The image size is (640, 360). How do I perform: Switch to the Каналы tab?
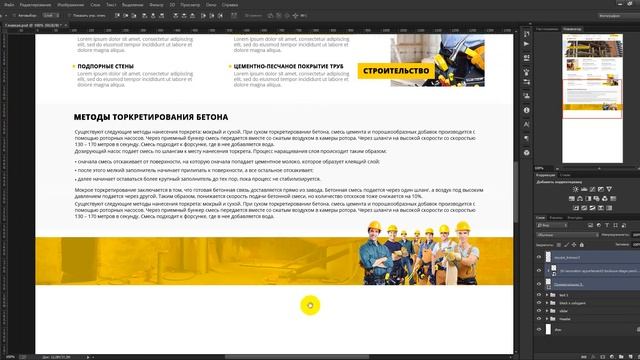click(x=556, y=218)
